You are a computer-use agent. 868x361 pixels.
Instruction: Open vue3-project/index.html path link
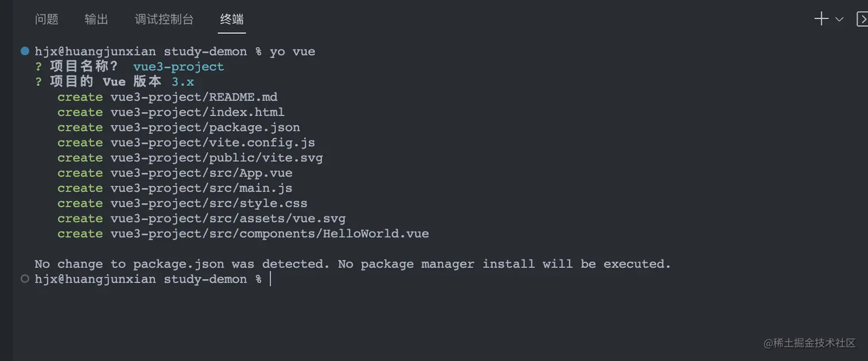tap(197, 112)
